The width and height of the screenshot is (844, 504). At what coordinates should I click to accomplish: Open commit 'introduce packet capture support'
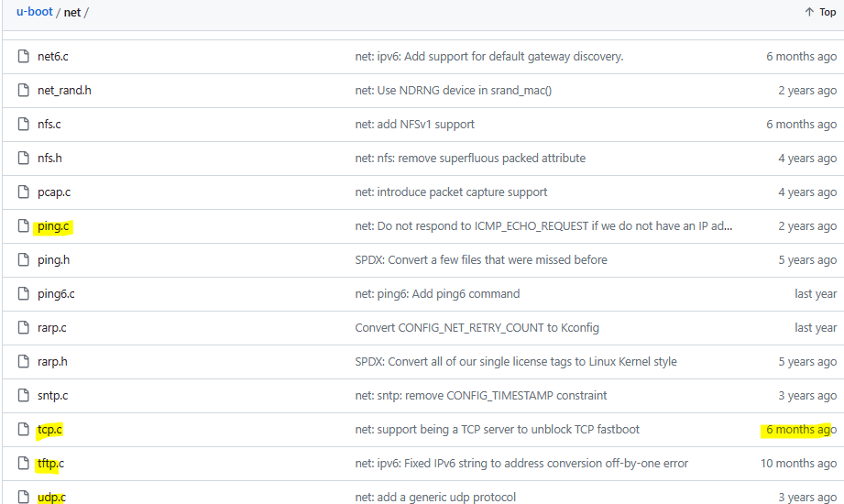pyautogui.click(x=451, y=192)
